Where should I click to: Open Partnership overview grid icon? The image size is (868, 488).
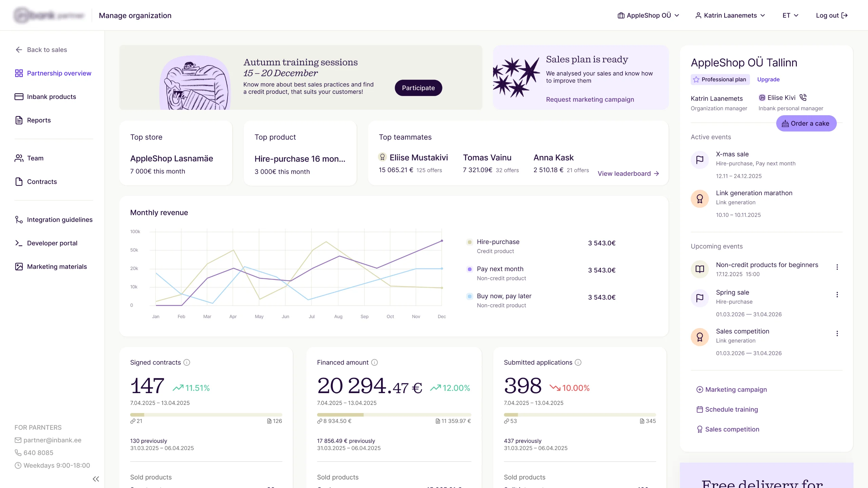[19, 73]
